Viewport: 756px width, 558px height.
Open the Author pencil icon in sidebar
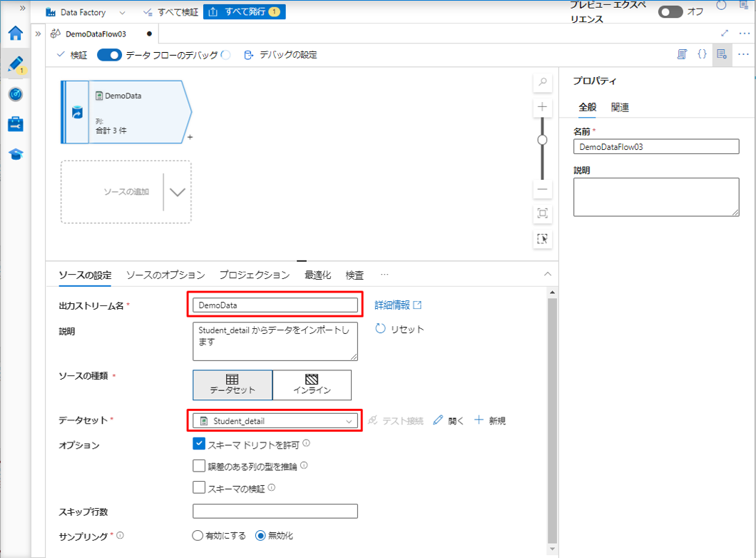pyautogui.click(x=15, y=64)
